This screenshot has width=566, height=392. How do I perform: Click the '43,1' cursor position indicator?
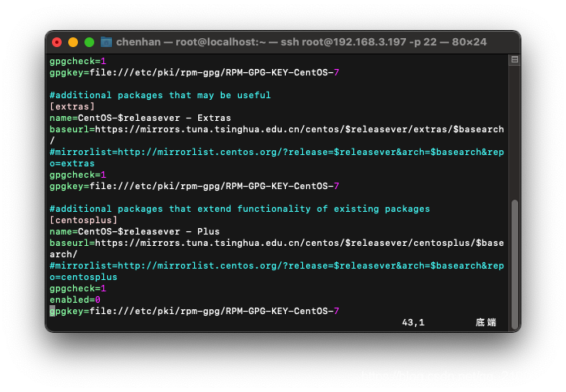tap(413, 322)
